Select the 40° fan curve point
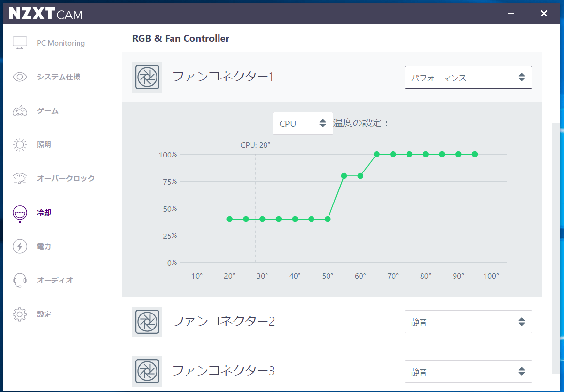Viewport: 564px width, 392px height. (295, 219)
